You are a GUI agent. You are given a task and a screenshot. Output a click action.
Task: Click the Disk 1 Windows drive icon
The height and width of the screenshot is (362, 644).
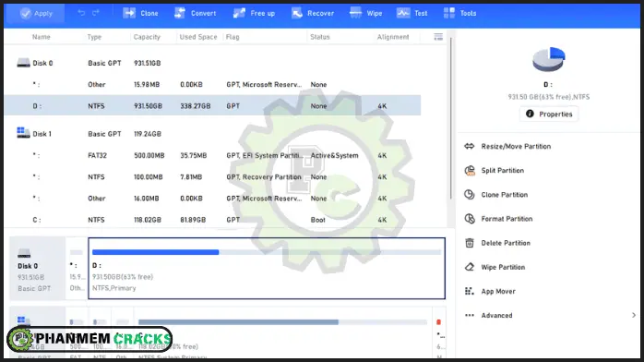[23, 132]
